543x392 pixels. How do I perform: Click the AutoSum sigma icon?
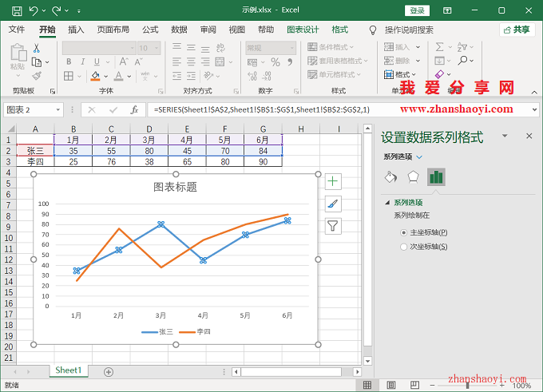[439, 47]
